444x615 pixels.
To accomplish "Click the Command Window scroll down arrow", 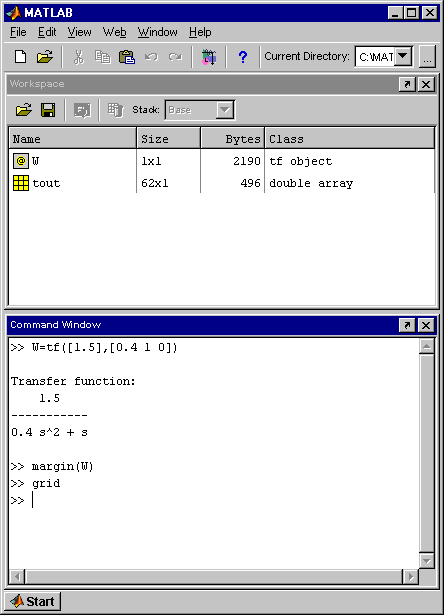I will 426,560.
